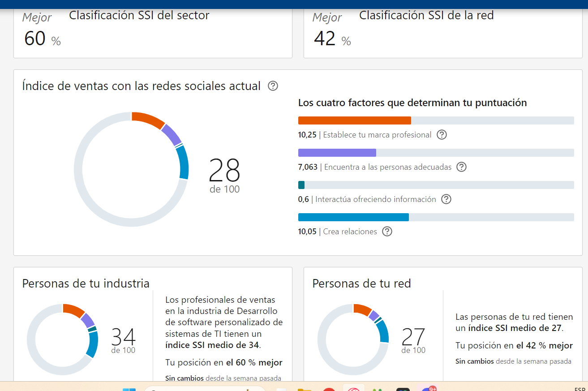Click the 42 % network ranking value

(x=332, y=39)
